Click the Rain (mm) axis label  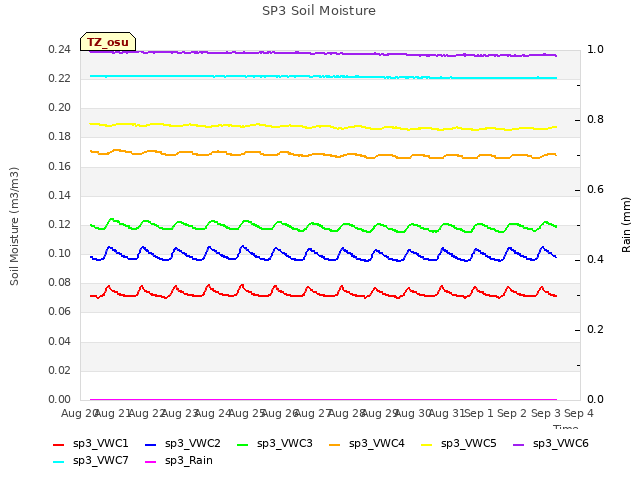pos(626,225)
